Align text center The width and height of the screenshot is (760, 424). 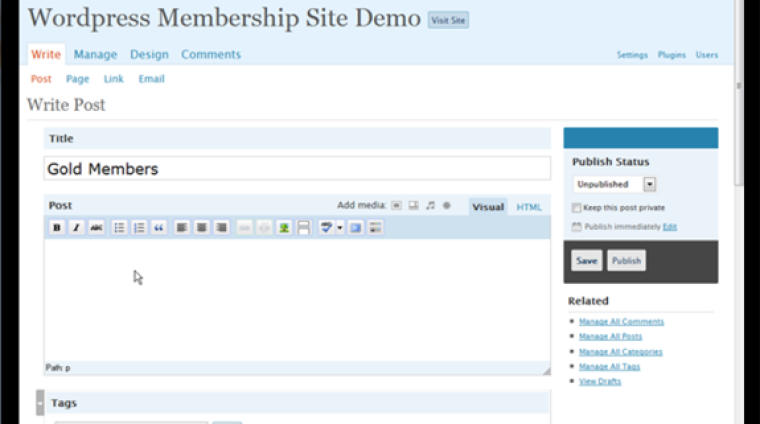click(202, 227)
